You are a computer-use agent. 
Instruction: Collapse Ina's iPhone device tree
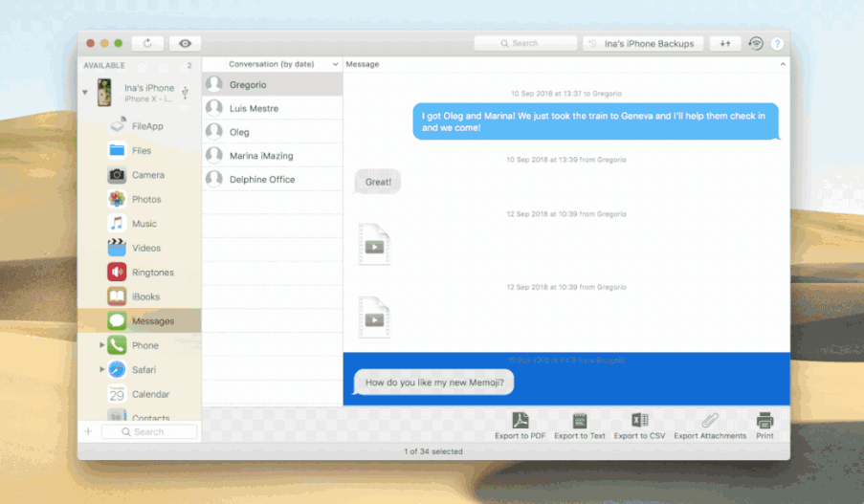85,93
